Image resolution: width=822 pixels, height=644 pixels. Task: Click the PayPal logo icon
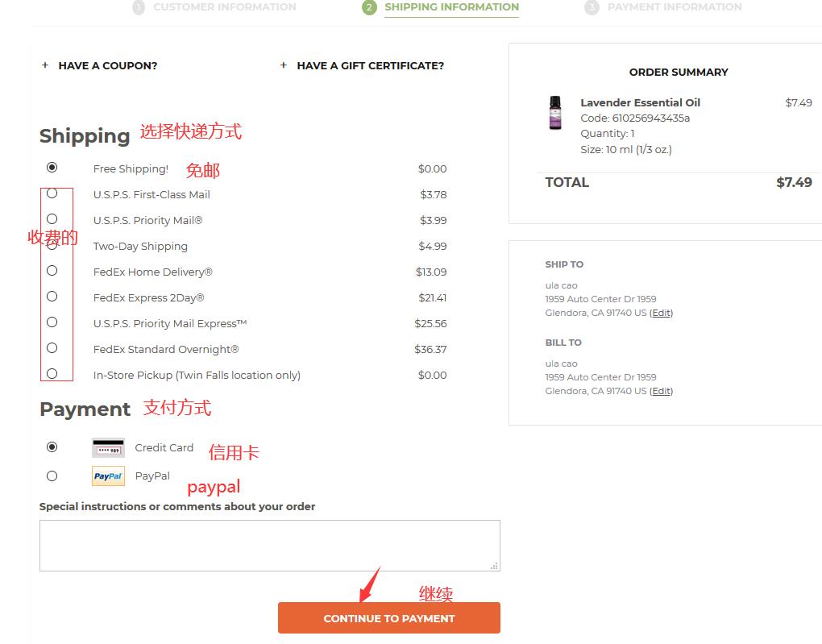tap(109, 476)
